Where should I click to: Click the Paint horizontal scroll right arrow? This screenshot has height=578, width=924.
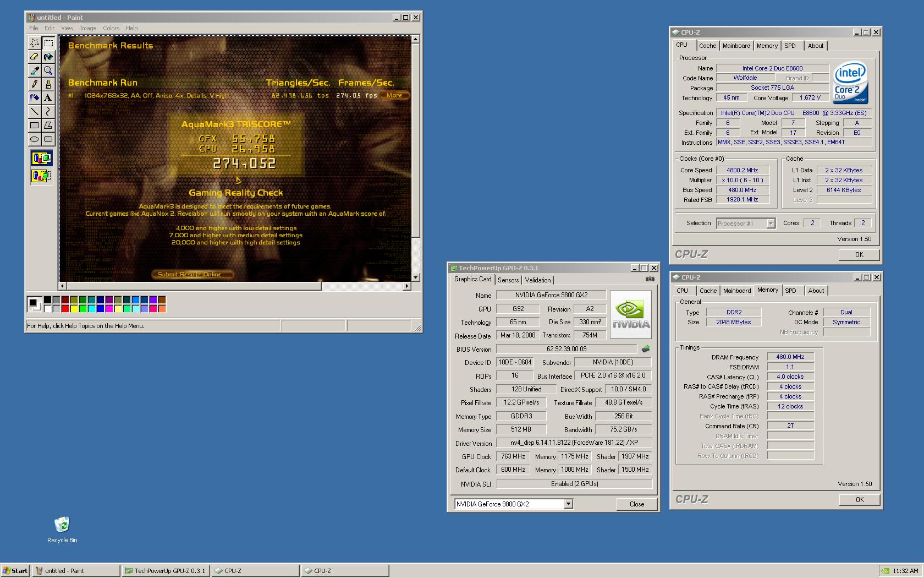407,286
